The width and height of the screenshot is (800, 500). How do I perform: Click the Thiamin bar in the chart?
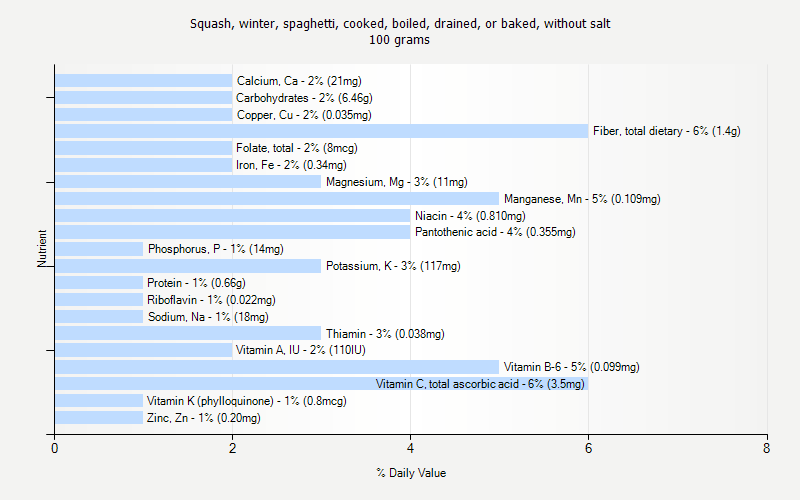click(x=188, y=333)
